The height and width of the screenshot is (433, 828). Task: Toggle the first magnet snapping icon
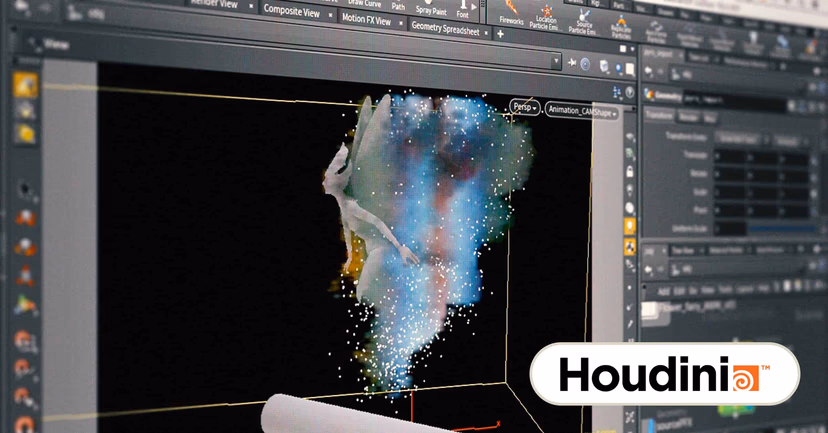tap(24, 340)
